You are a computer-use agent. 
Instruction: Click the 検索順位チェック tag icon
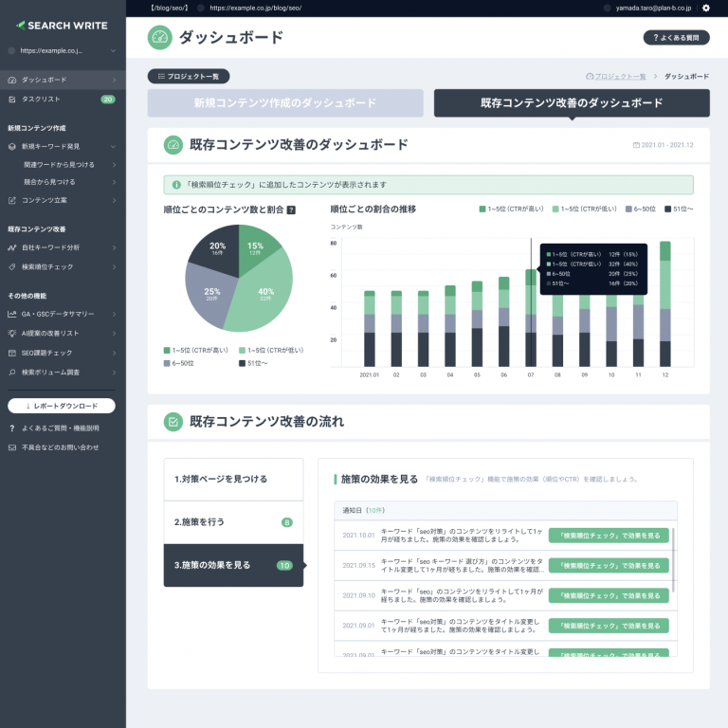(x=12, y=267)
